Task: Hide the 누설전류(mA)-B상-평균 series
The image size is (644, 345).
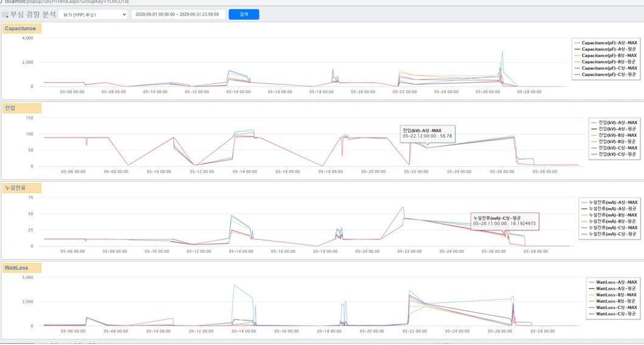Action: pos(609,221)
